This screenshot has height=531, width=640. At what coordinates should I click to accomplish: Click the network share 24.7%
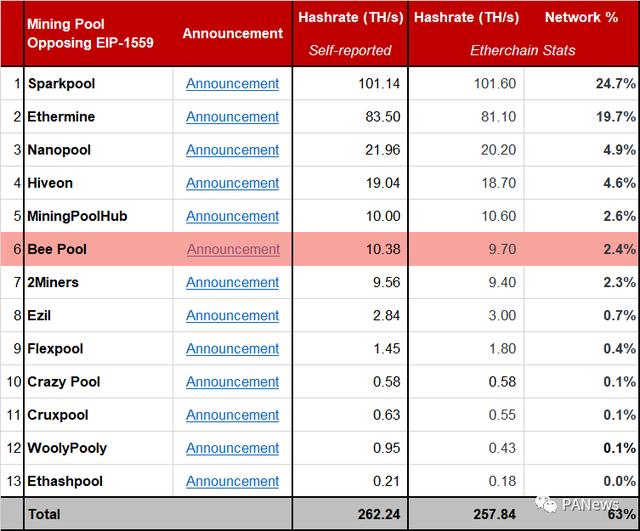(616, 84)
